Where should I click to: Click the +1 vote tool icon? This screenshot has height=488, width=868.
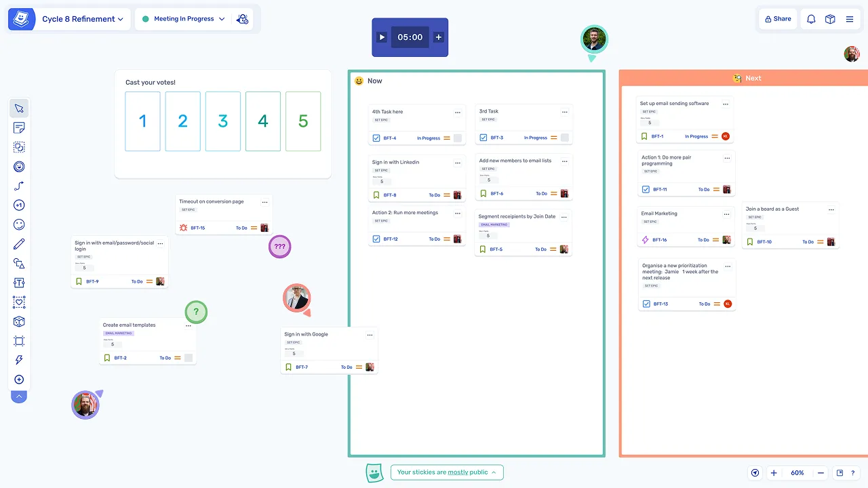[x=19, y=205]
